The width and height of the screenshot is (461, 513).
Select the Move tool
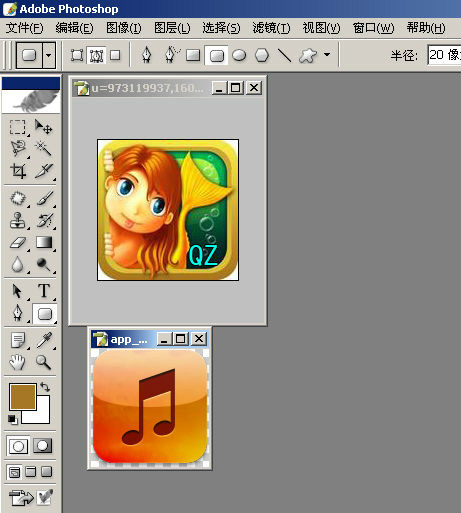point(44,127)
